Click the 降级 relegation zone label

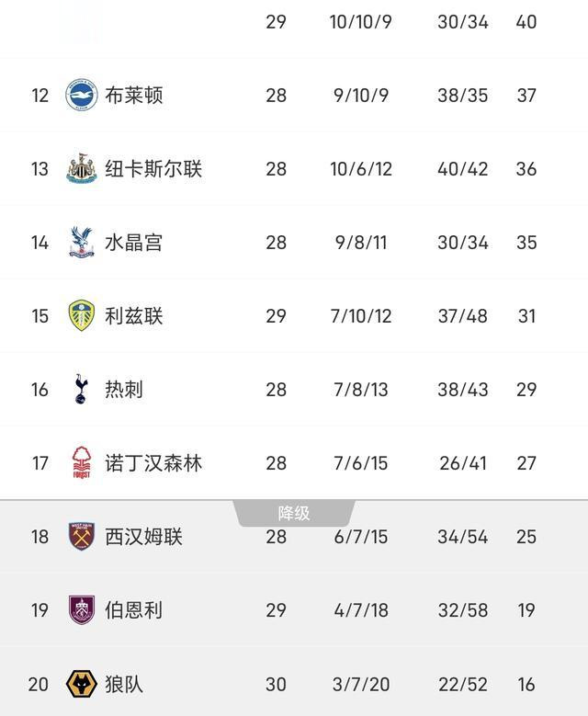pos(294,513)
